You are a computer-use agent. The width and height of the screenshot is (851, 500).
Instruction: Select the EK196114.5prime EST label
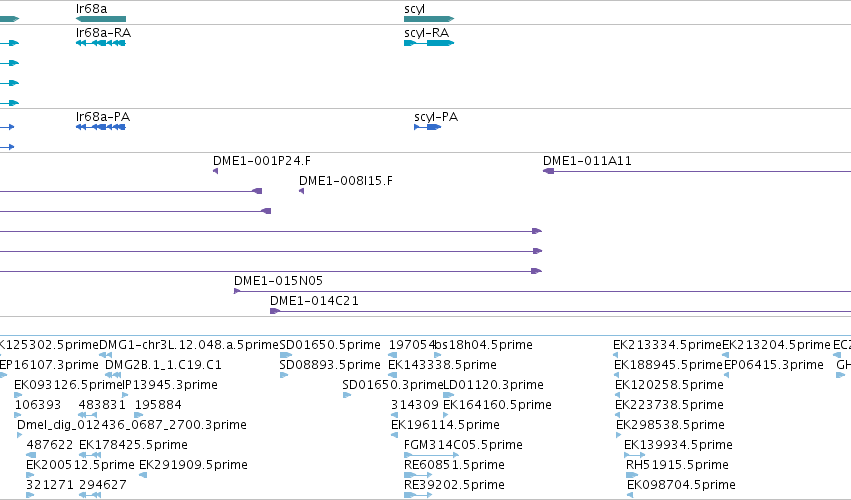(445, 425)
